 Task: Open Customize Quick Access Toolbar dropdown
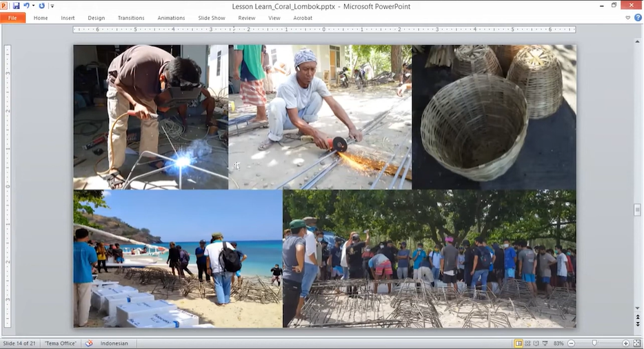(x=52, y=6)
